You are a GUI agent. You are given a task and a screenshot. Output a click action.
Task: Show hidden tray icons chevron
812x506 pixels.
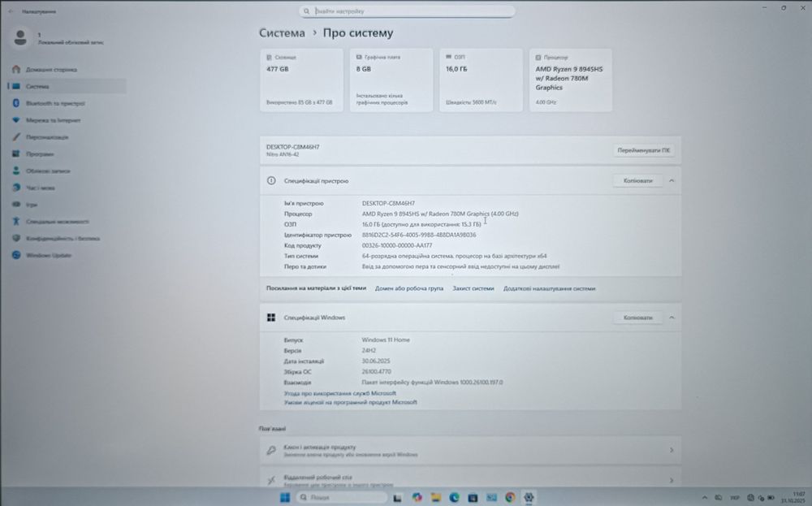pos(704,498)
